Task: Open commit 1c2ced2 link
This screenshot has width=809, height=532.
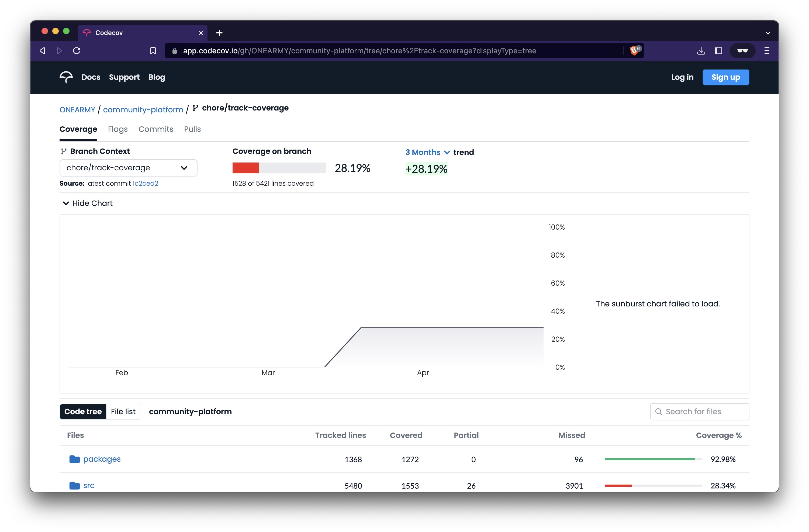Action: coord(145,184)
